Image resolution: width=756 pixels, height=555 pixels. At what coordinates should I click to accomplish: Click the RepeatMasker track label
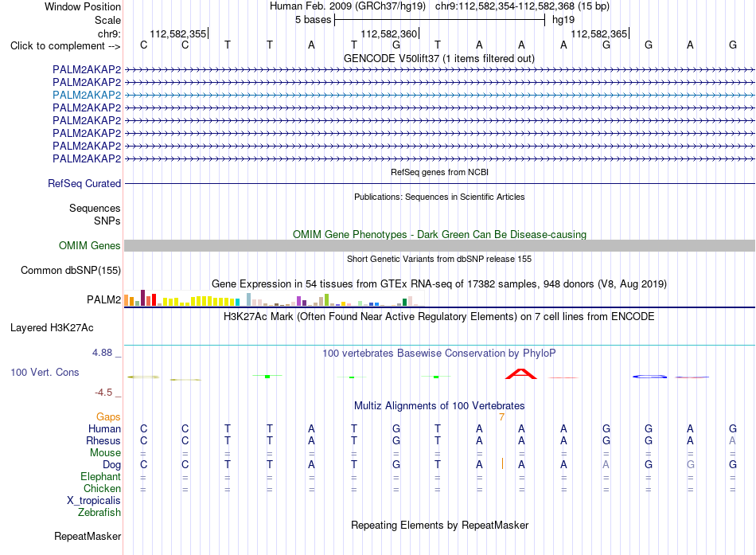click(88, 536)
